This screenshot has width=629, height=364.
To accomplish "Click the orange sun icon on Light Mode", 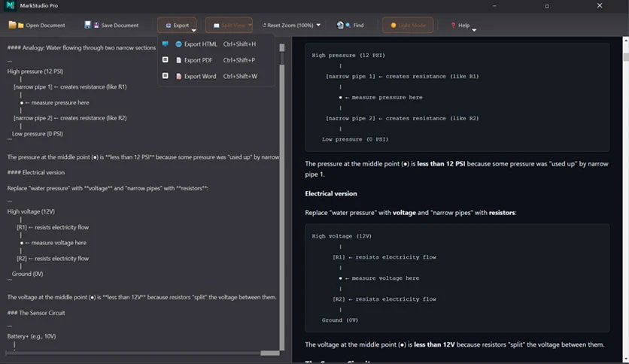I will pos(393,26).
